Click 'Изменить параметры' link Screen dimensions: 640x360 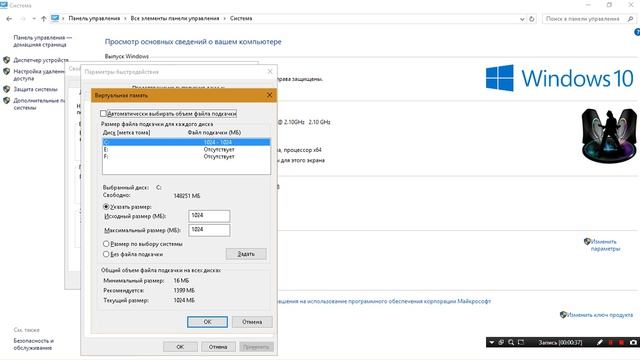[605, 245]
